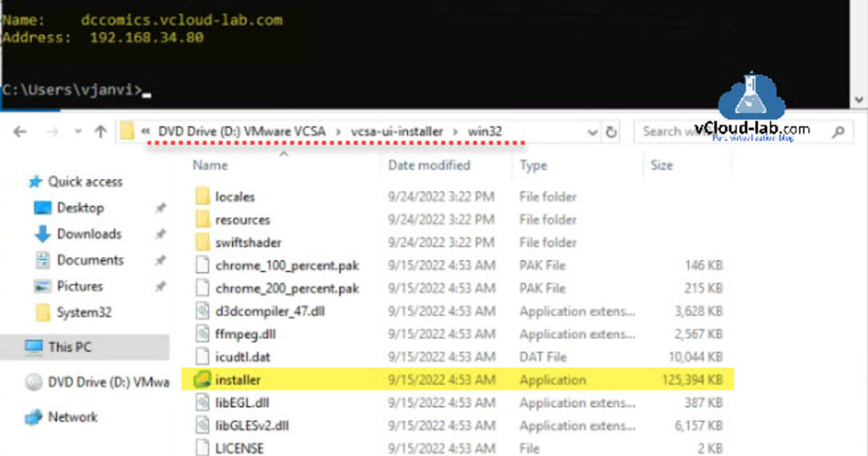Click the Forward navigation arrow
The width and height of the screenshot is (868, 456).
53,132
